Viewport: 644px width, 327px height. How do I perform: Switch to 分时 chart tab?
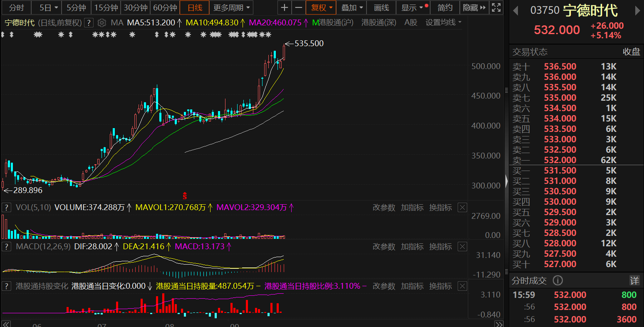pyautogui.click(x=17, y=7)
